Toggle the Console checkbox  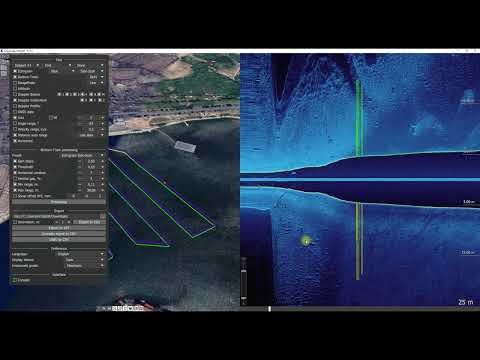(x=15, y=280)
